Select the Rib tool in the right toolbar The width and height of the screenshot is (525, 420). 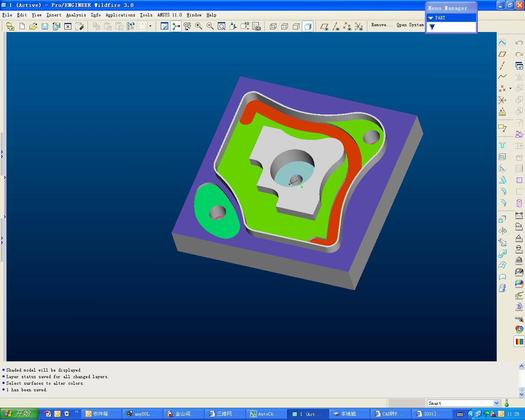point(502,169)
